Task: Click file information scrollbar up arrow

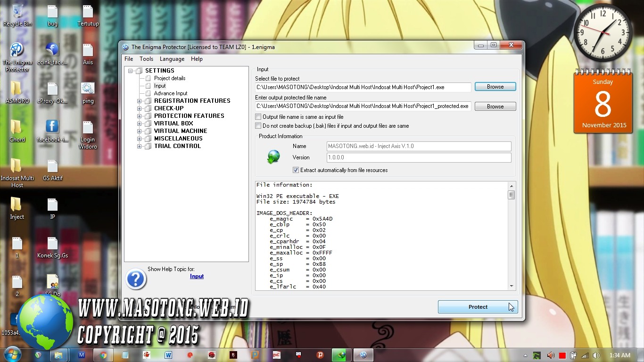Action: [x=512, y=185]
